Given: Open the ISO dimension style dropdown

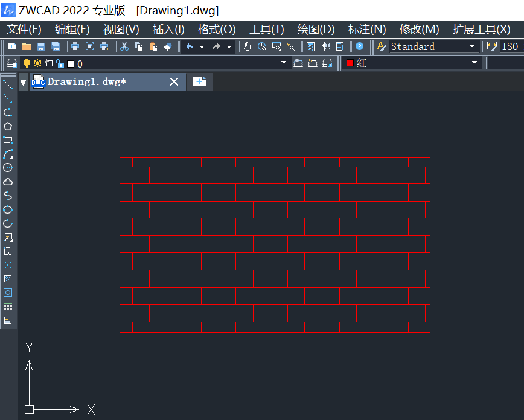Looking at the screenshot, I should pos(512,46).
